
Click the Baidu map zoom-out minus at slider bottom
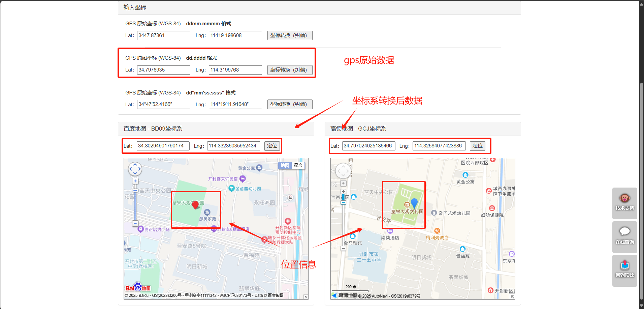click(x=135, y=223)
